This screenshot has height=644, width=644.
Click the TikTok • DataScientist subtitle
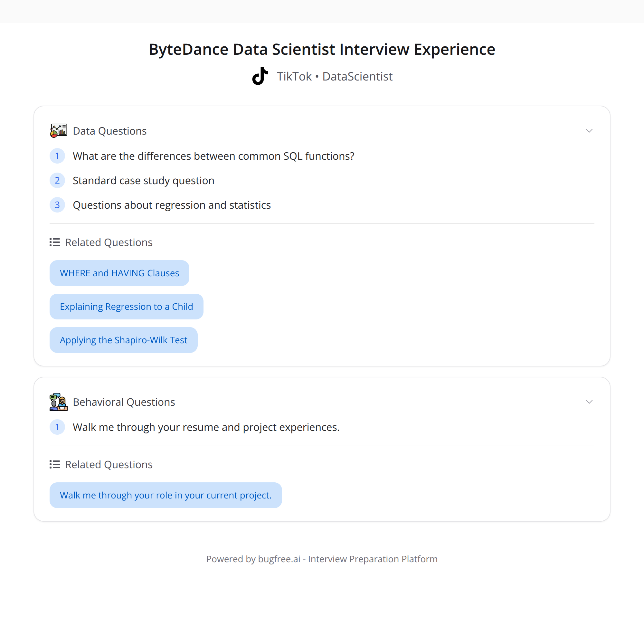pyautogui.click(x=335, y=76)
